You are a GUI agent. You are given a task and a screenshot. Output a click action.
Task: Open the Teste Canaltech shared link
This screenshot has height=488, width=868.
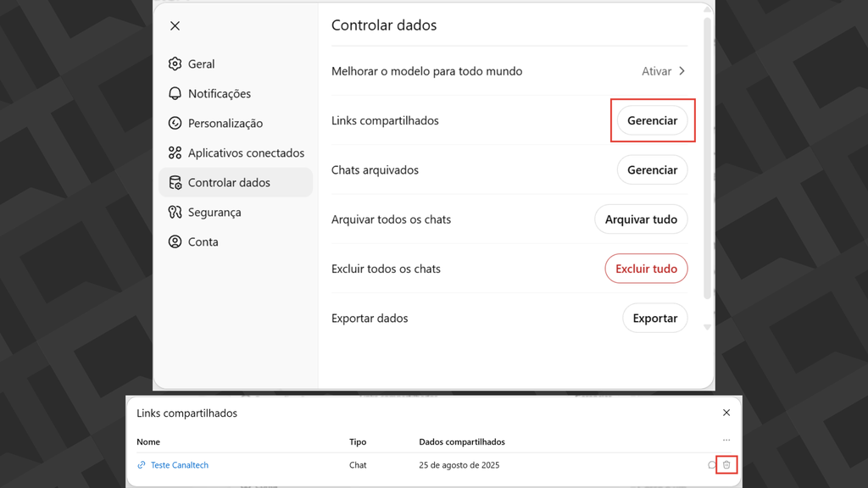(178, 465)
